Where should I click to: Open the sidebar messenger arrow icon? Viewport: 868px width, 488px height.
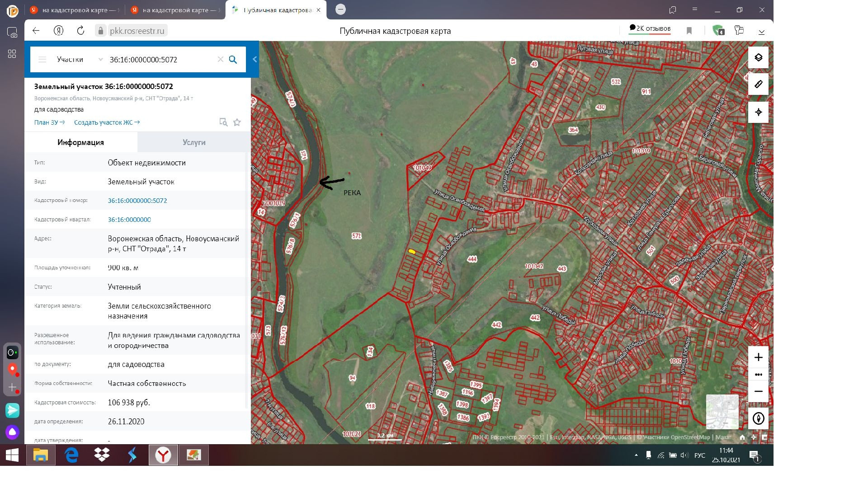[x=12, y=410]
